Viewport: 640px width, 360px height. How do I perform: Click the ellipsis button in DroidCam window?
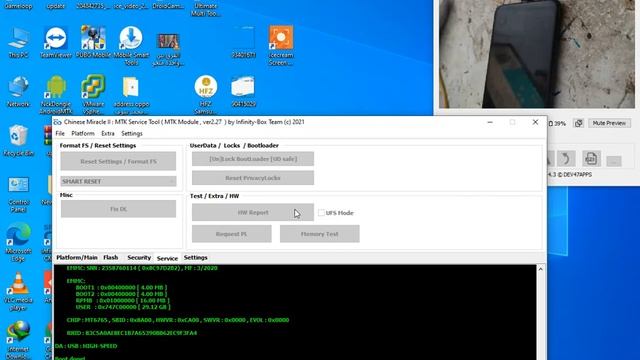tap(613, 161)
